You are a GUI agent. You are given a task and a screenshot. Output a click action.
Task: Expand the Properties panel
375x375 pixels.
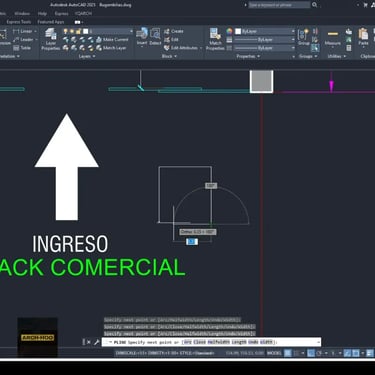[248, 56]
